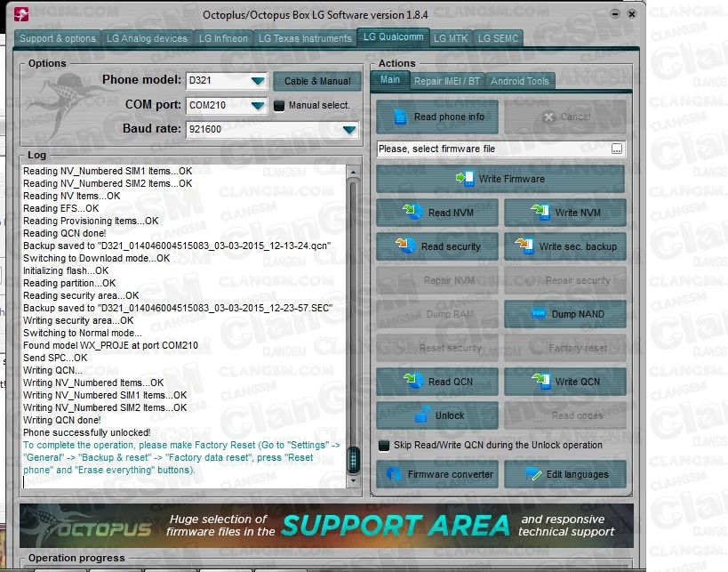Open the Support & options tab

[x=58, y=38]
